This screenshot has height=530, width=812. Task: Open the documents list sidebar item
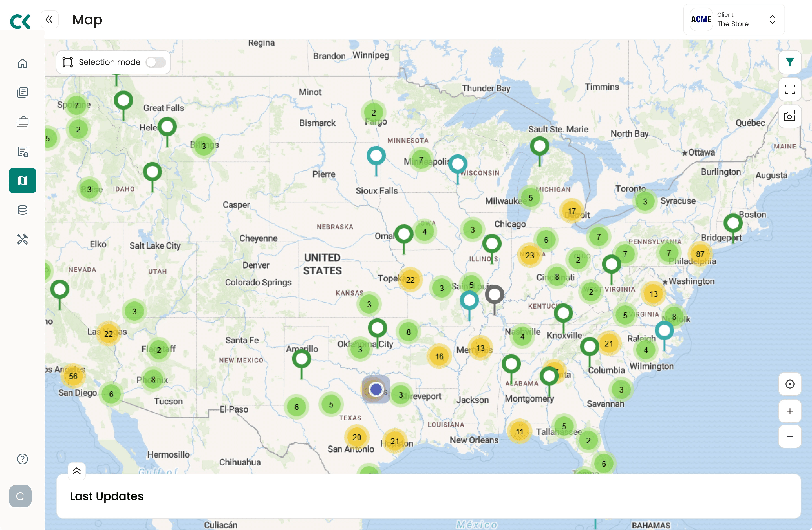coord(23,92)
